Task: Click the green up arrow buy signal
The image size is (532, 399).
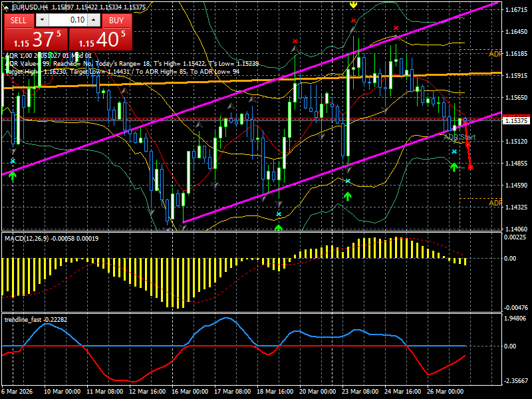Action: click(346, 198)
